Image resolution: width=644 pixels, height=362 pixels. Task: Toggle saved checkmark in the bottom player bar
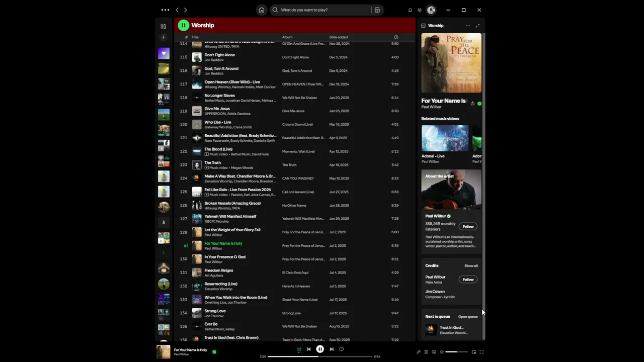[x=214, y=352]
